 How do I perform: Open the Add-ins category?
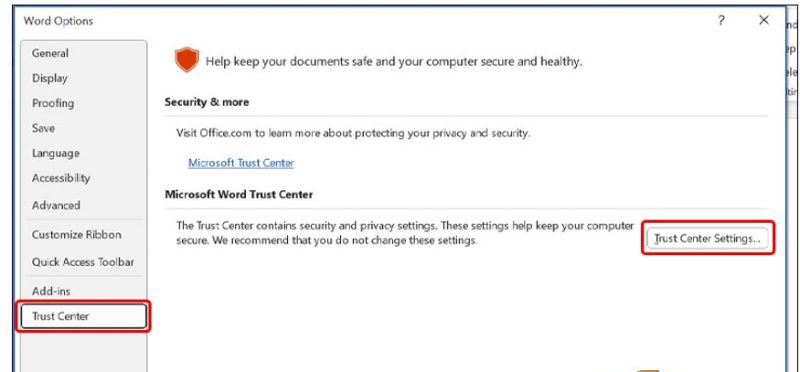(51, 291)
